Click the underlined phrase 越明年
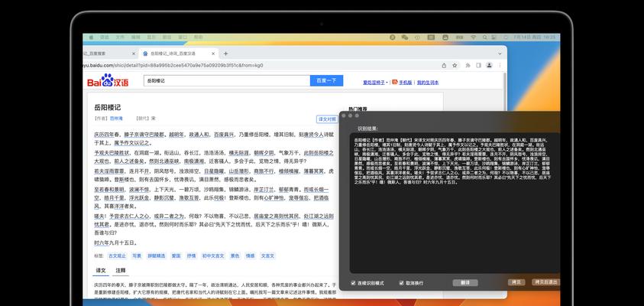 [176, 135]
